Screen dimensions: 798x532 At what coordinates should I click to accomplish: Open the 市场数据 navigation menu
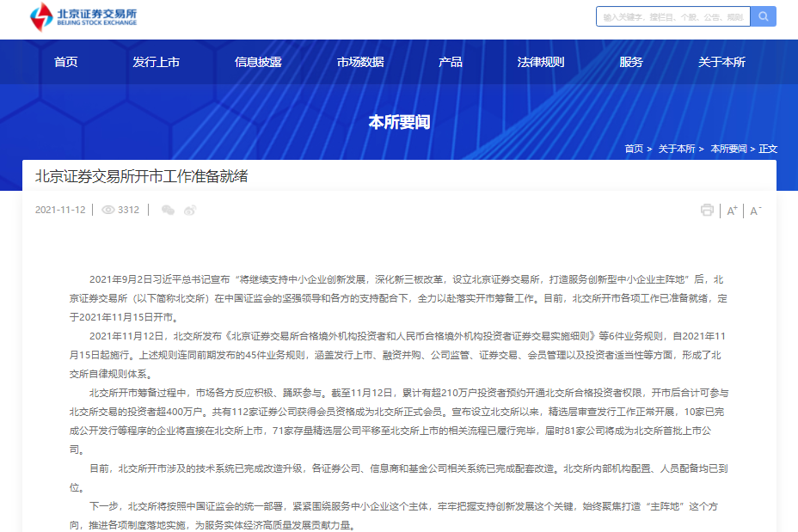[x=360, y=61]
